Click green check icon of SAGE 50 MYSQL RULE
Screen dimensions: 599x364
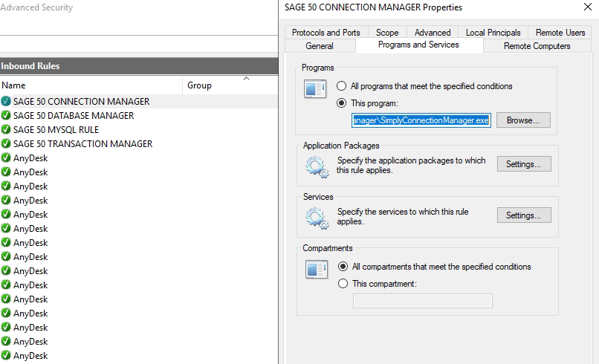(6, 129)
